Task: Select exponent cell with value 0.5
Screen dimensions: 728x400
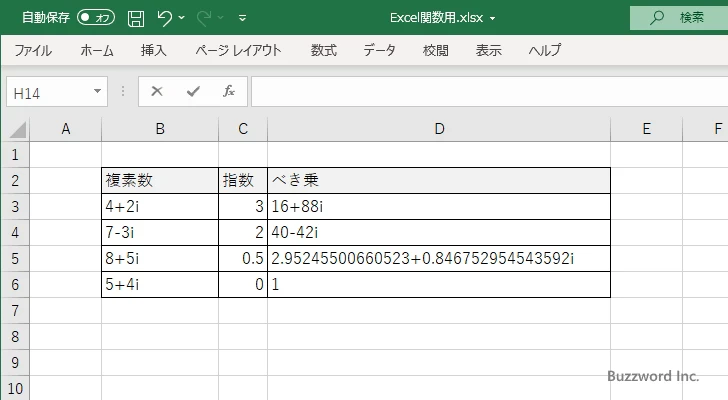Action: pyautogui.click(x=243, y=258)
